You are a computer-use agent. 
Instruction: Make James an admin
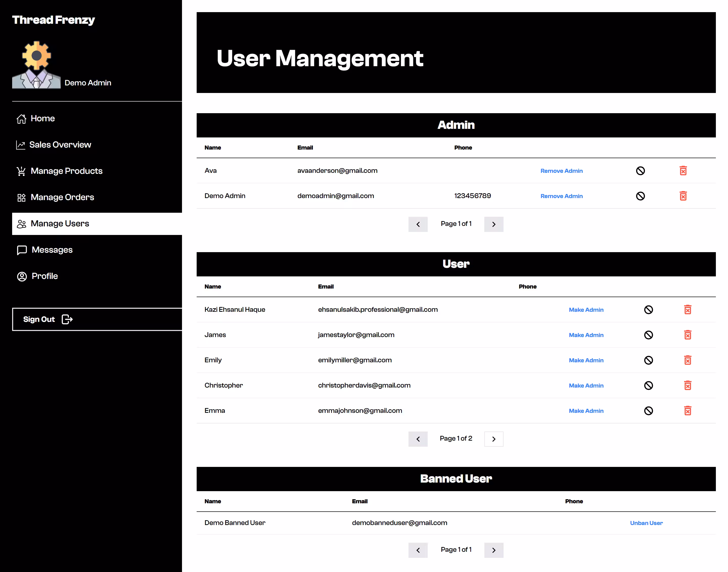[x=586, y=335]
